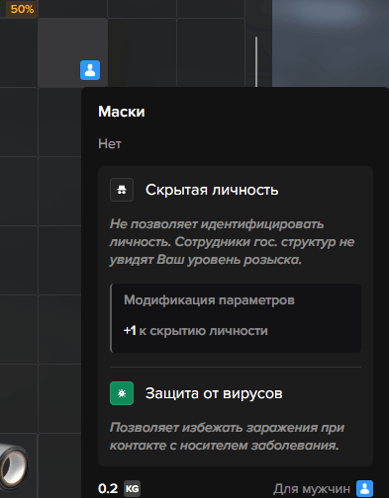389x498 pixels.
Task: Click the Защита от вирусов heading
Action: (214, 393)
